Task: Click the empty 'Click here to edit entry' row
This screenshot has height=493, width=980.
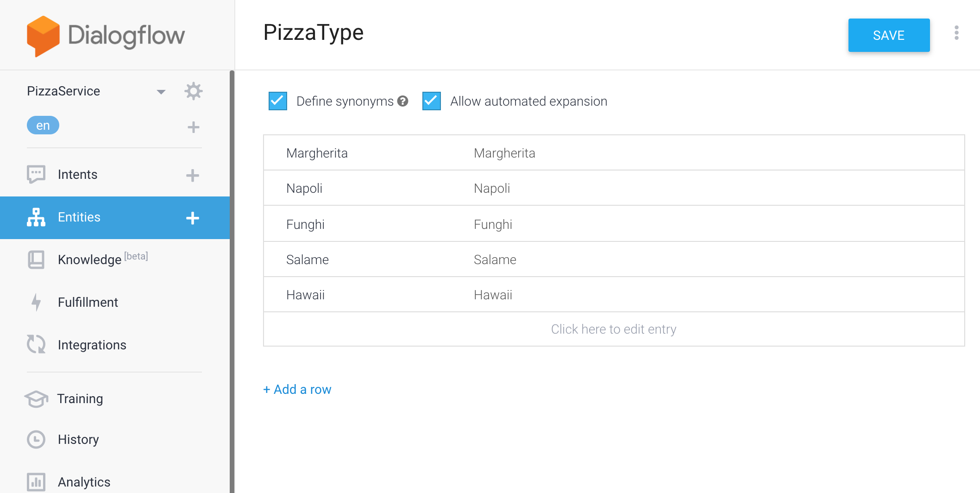Action: coord(614,329)
